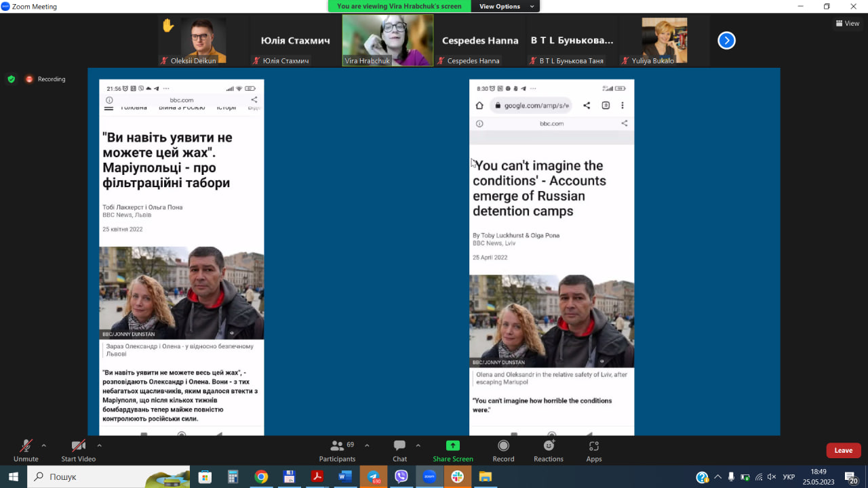
Task: Open Viber from taskbar
Action: pyautogui.click(x=401, y=476)
